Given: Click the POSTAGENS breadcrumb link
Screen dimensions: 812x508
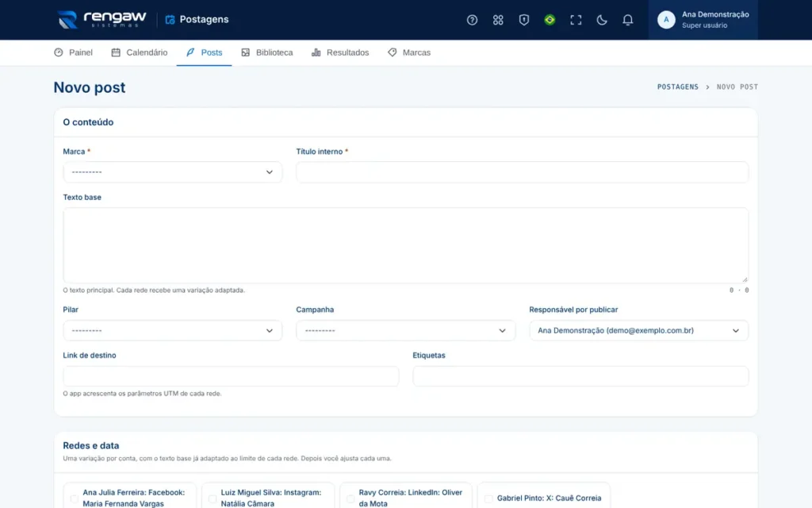Looking at the screenshot, I should [x=678, y=87].
